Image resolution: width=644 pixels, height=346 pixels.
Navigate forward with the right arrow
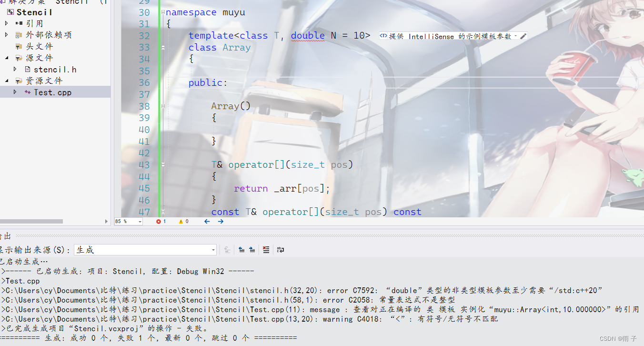click(x=221, y=222)
